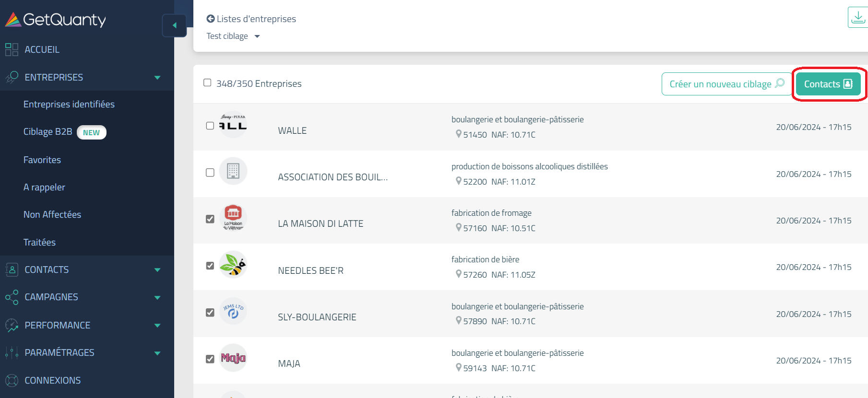This screenshot has height=398, width=868.
Task: Click the Contacts button highlighted in red
Action: [x=828, y=83]
